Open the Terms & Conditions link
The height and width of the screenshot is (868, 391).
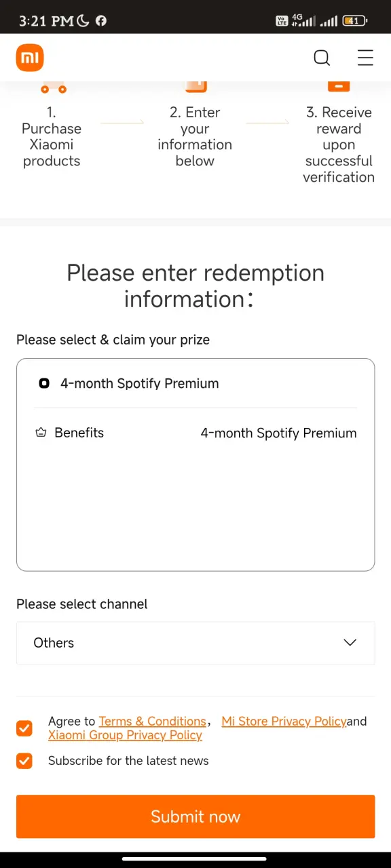click(x=153, y=722)
